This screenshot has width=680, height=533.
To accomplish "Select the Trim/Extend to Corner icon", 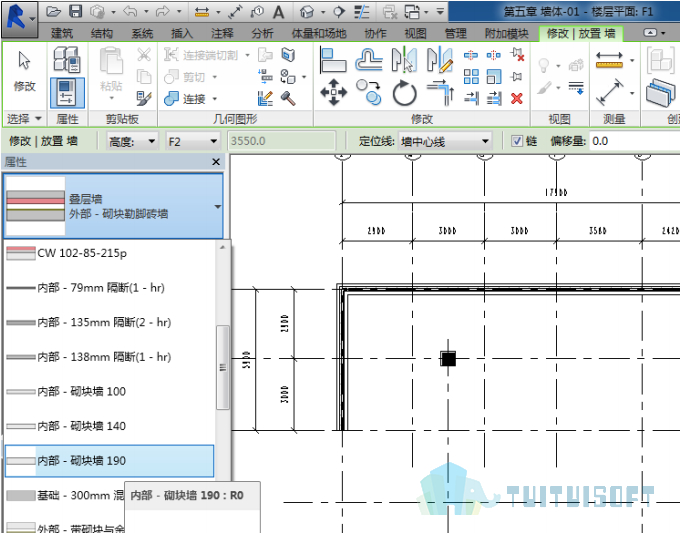I will (x=440, y=93).
